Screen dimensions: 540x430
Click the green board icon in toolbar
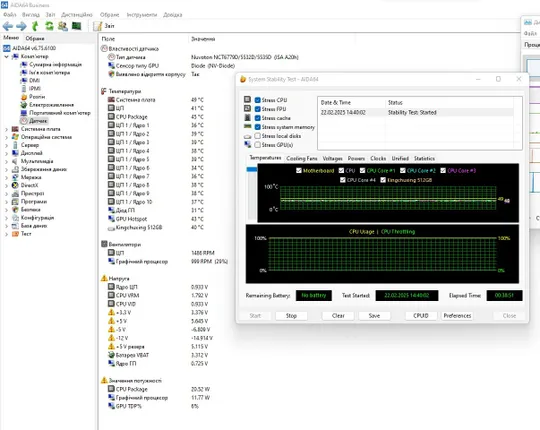tap(76, 26)
